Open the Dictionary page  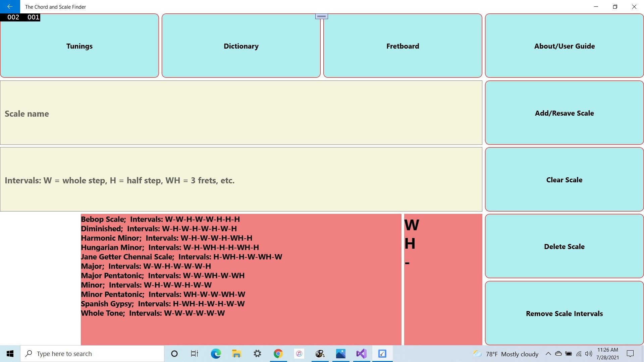coord(241,46)
